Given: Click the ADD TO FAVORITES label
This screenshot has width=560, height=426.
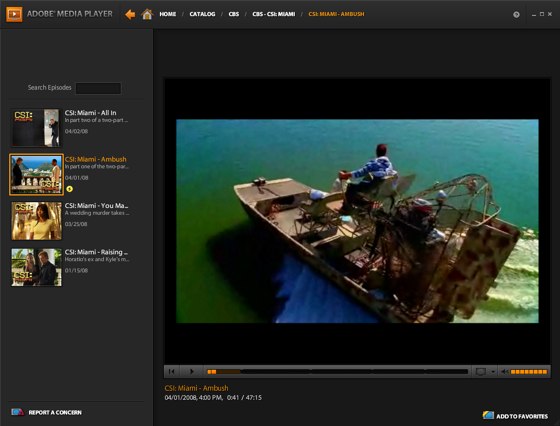Looking at the screenshot, I should click(522, 416).
